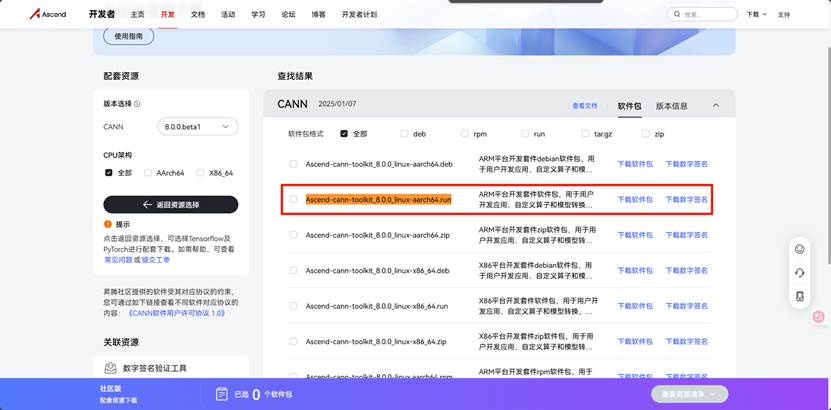Open the headset customer support icon
The height and width of the screenshot is (410, 831).
800,273
